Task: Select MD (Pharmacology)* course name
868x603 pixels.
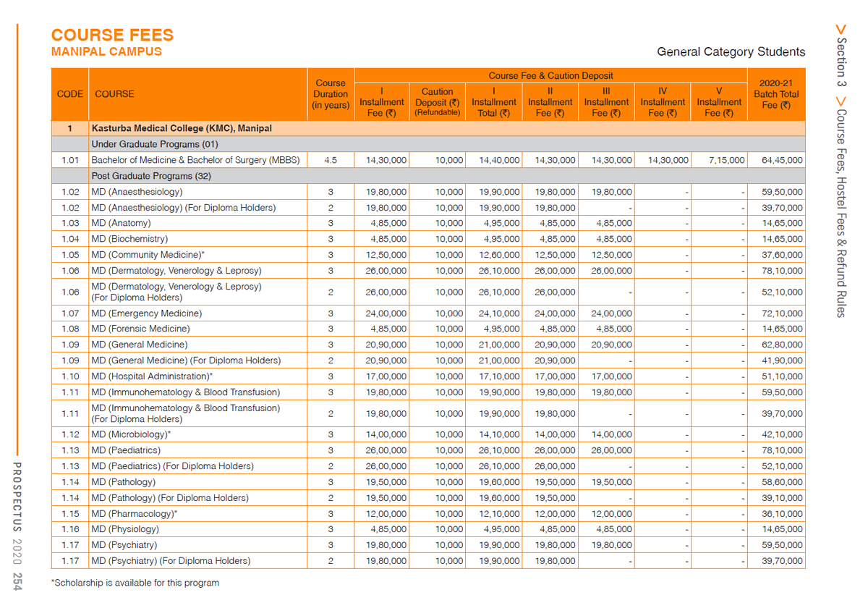Action: pyautogui.click(x=134, y=514)
